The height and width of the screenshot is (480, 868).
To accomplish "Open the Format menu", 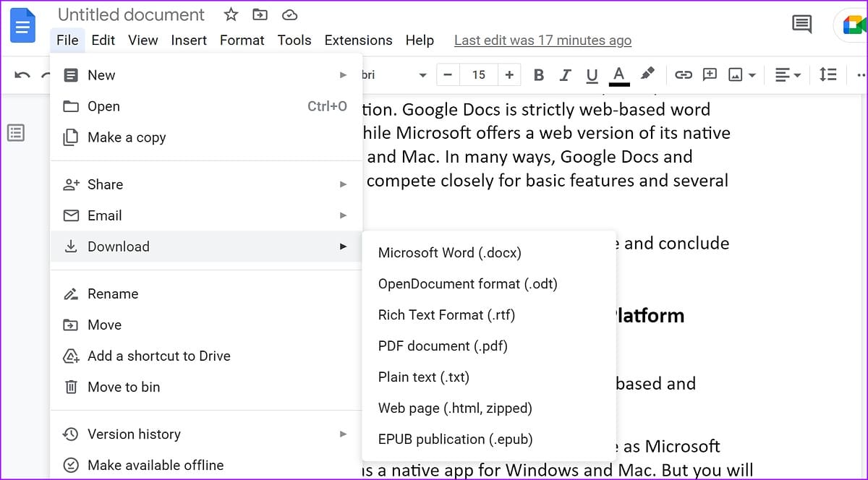I will coord(242,40).
